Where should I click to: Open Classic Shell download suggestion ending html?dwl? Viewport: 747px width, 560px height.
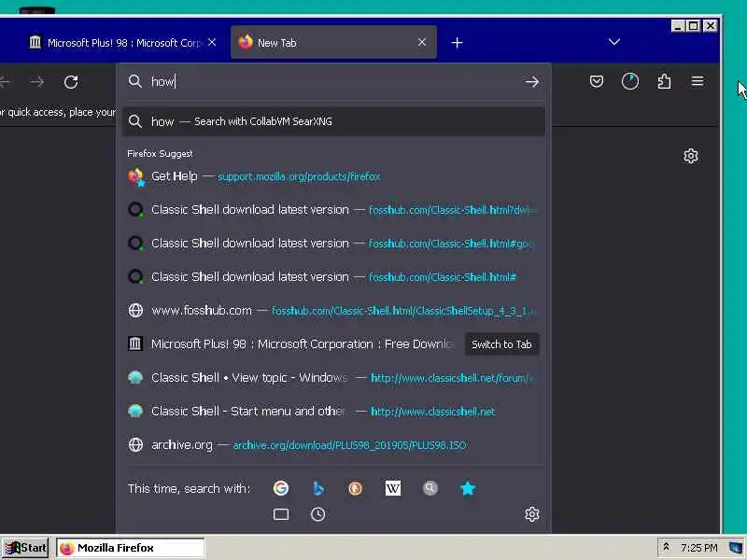[333, 209]
